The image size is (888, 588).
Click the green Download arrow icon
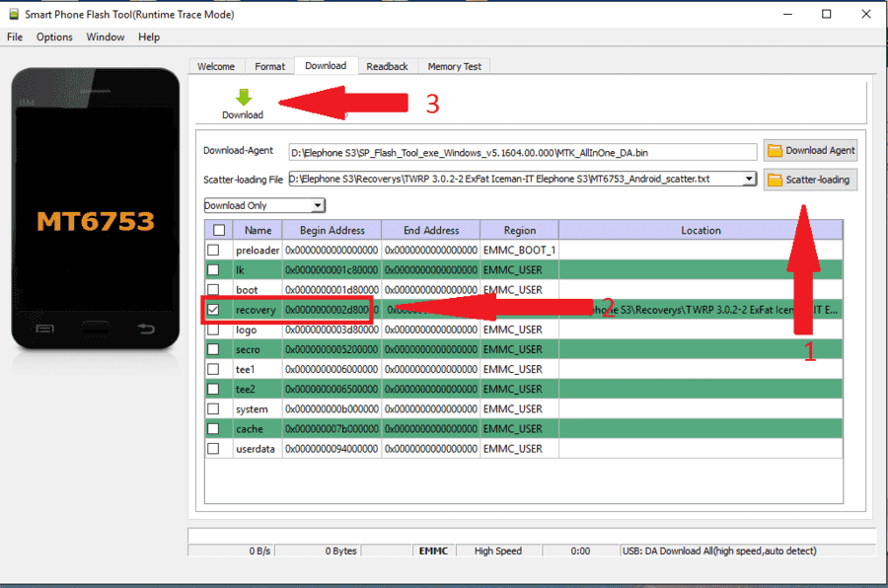pos(244,97)
